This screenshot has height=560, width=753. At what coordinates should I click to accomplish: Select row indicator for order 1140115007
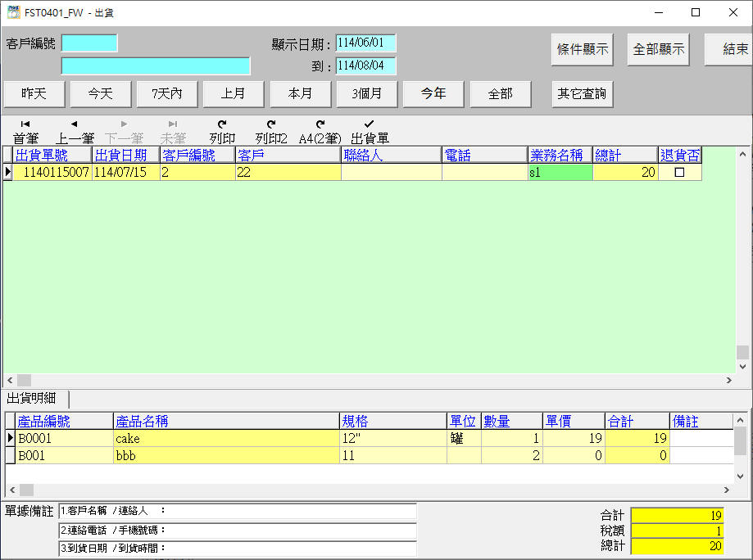[8, 173]
